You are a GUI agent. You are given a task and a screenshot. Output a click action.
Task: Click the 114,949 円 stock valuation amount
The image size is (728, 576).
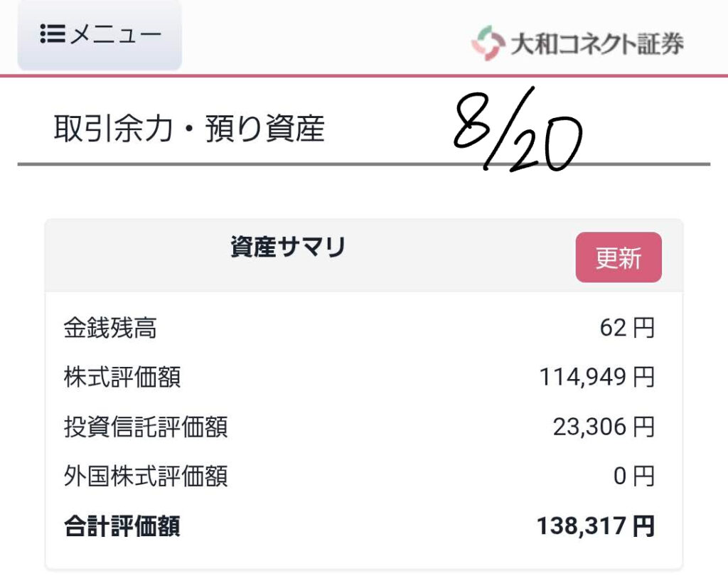click(x=596, y=378)
